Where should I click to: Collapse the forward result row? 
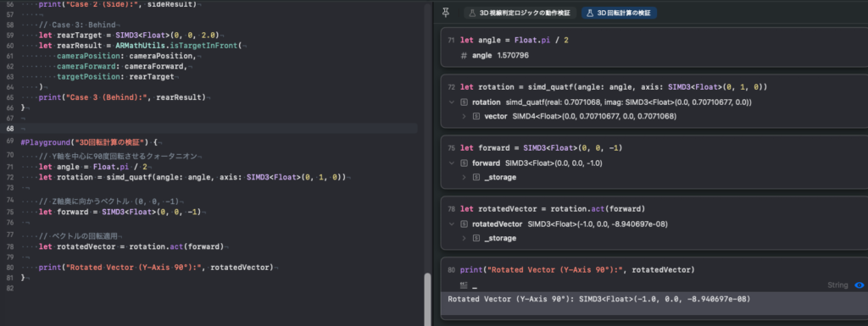[451, 163]
